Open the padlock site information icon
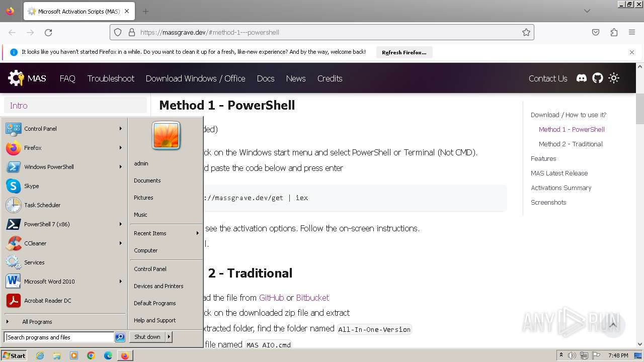Image resolution: width=644 pixels, height=362 pixels. [132, 32]
